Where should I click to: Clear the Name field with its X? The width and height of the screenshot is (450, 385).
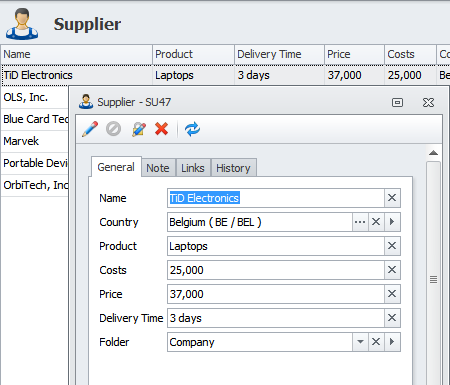[x=392, y=198]
